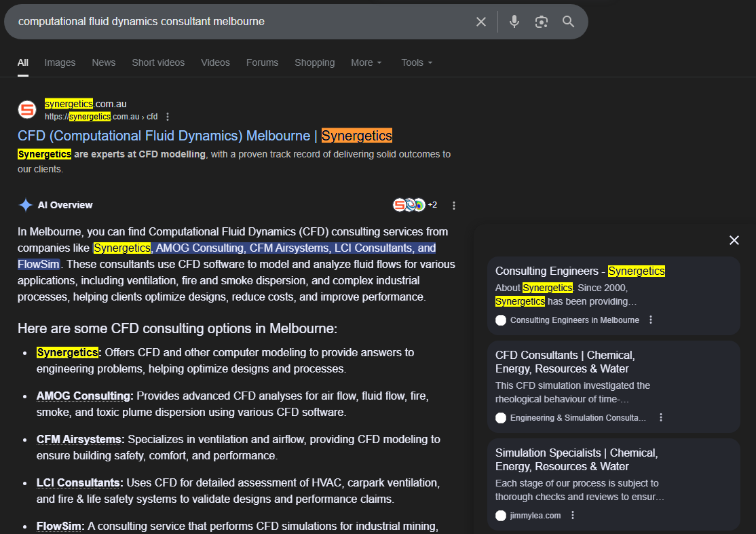Expand the Tools dropdown
756x534 pixels.
tap(416, 62)
